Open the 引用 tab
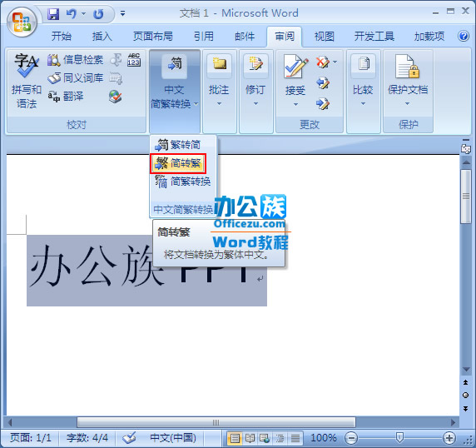476x448 pixels. click(204, 37)
